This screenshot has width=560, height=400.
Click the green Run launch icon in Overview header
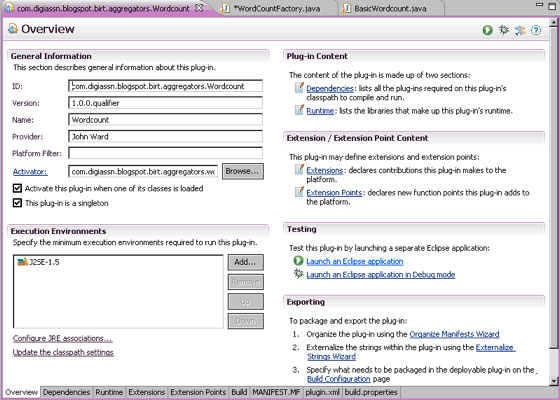488,30
